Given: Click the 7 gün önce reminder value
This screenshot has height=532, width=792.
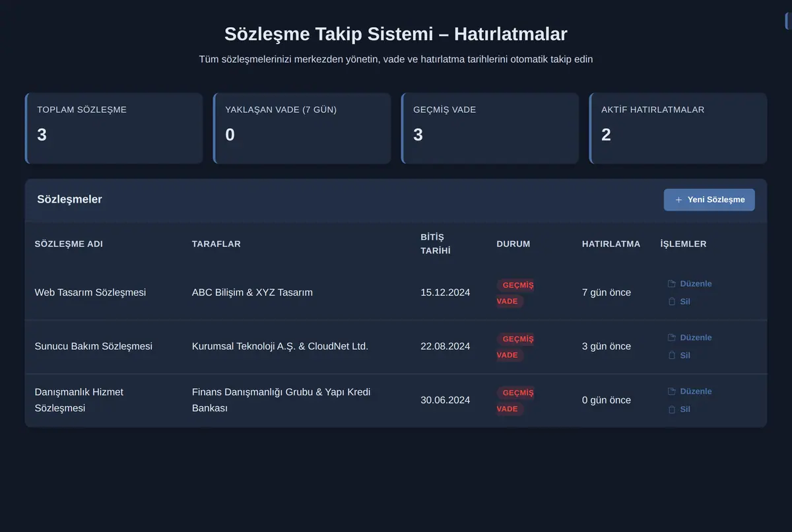Looking at the screenshot, I should (607, 292).
